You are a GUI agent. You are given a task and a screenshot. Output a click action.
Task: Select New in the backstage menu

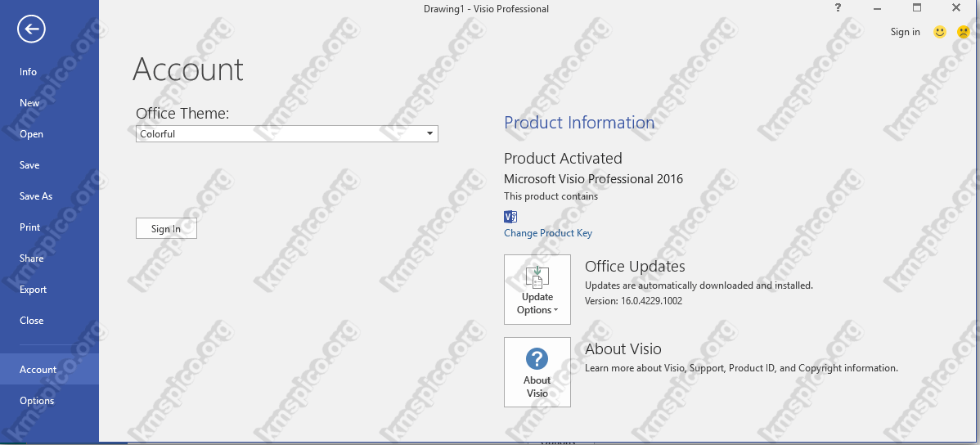coord(49,103)
